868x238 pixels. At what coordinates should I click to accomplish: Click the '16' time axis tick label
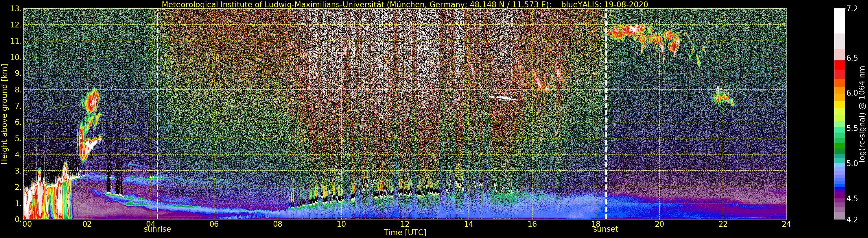tap(532, 224)
